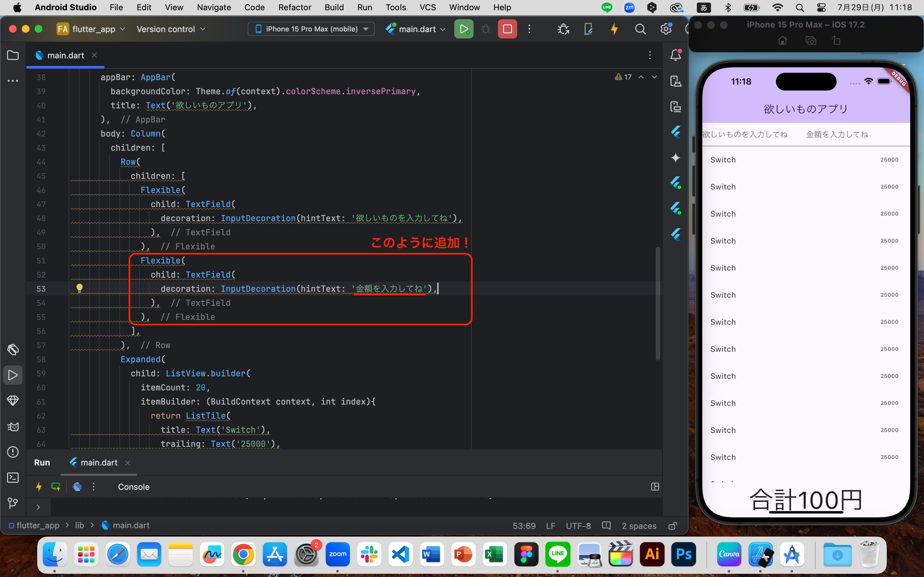924x577 pixels.
Task: Click the Project Structure folder icon
Action: pos(13,55)
